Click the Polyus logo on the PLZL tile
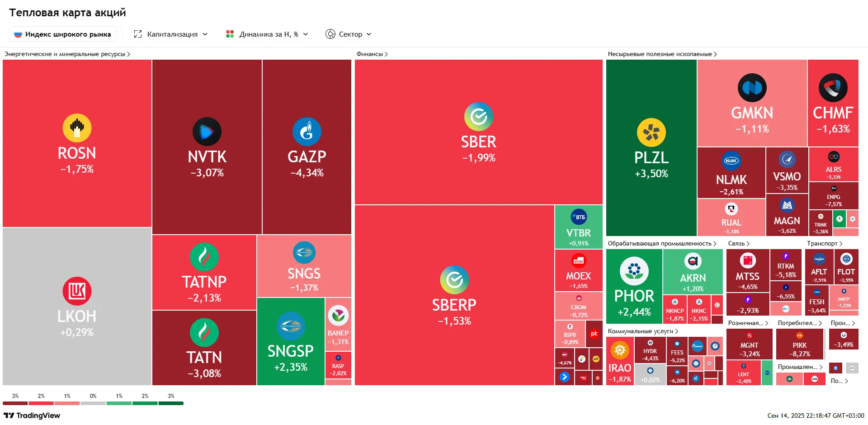Image resolution: width=868 pixels, height=425 pixels. coord(651,132)
